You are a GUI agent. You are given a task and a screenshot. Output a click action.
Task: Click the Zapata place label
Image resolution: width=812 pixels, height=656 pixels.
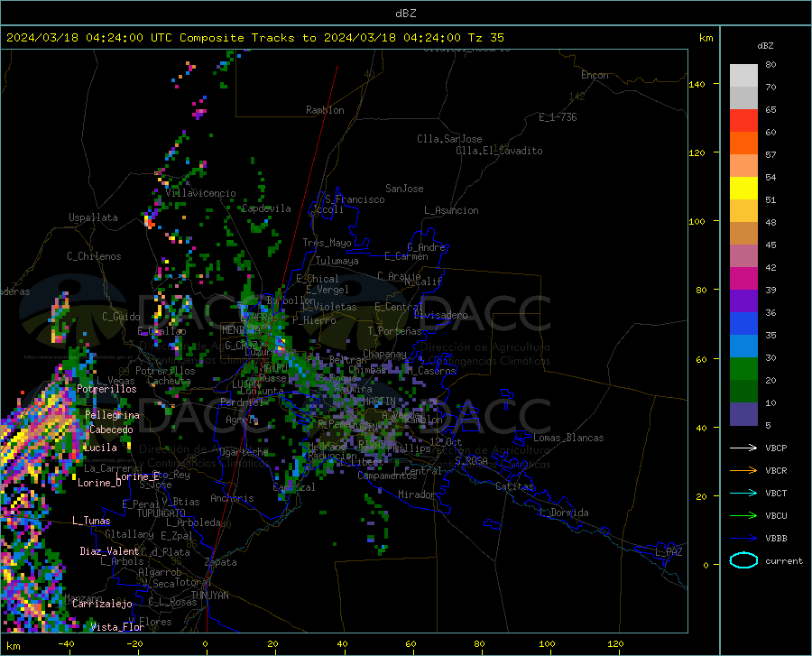(221, 562)
